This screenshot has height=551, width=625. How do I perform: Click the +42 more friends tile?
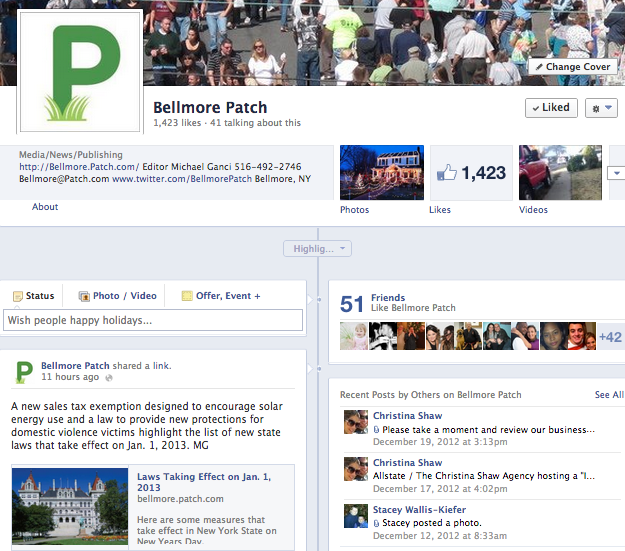pos(610,337)
